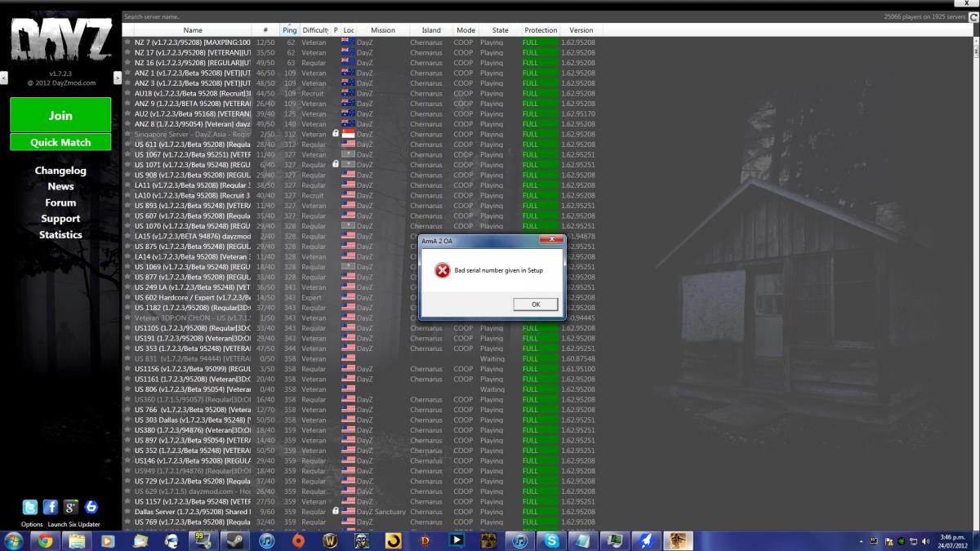The image size is (980, 551).
Task: Favorite the NZ 7 server star
Action: coord(127,42)
